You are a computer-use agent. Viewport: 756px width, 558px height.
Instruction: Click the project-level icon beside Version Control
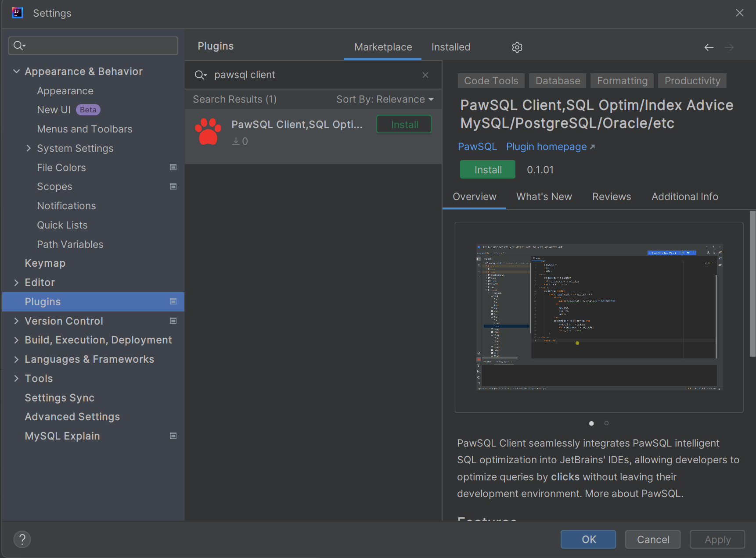173,321
